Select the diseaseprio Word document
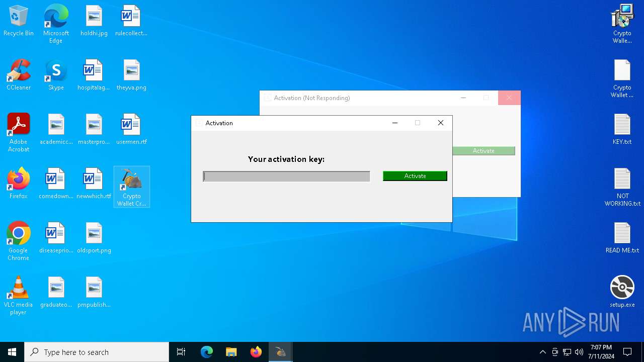This screenshot has height=362, width=644. pyautogui.click(x=56, y=238)
